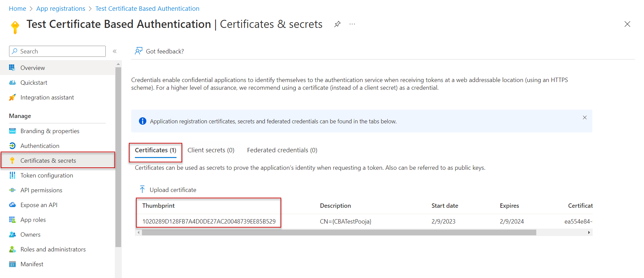The image size is (644, 278).
Task: Launch the Integration assistant rocket item
Action: point(12,97)
